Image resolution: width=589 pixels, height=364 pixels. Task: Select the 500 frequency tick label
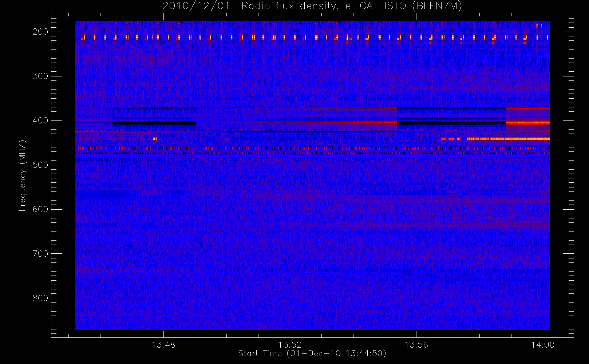point(40,165)
